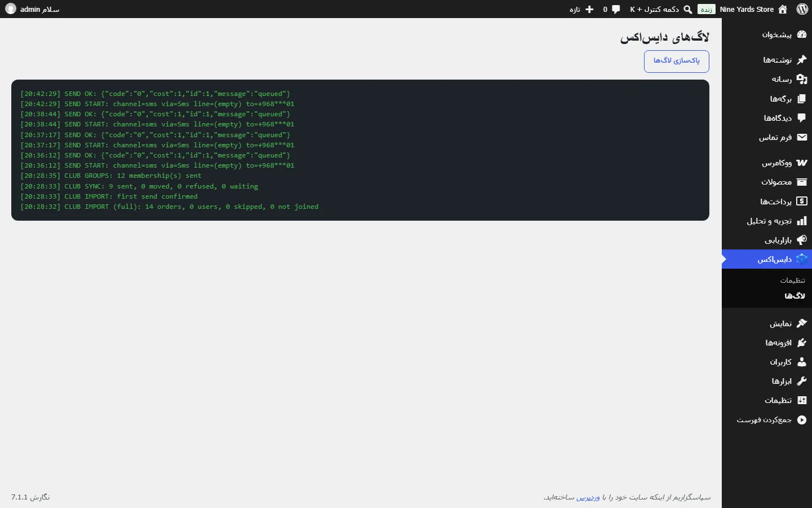Click the admin avatar icon
This screenshot has width=812, height=508.
(11, 9)
